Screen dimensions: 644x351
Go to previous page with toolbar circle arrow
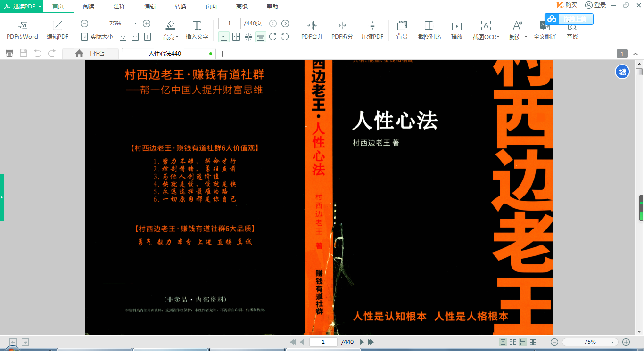coord(273,24)
